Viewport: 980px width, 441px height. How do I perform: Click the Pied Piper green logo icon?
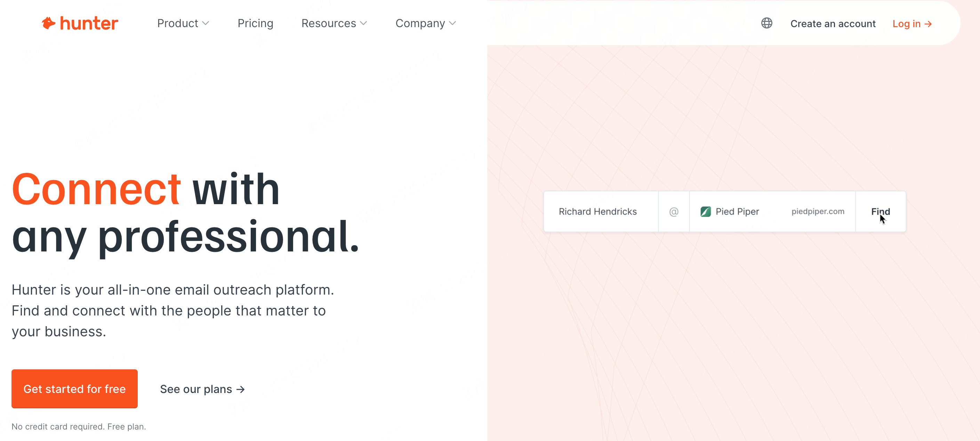pos(705,211)
